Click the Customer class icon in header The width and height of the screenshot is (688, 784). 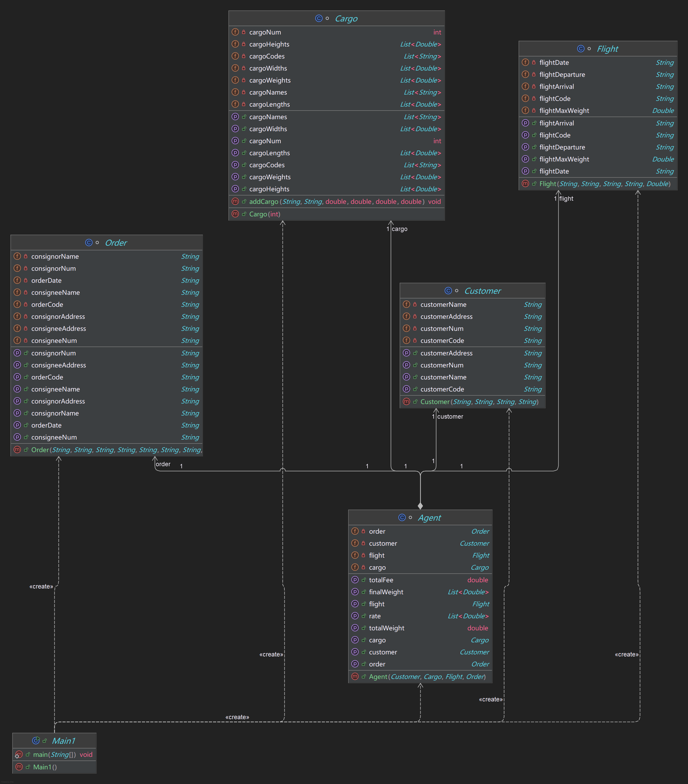click(448, 291)
